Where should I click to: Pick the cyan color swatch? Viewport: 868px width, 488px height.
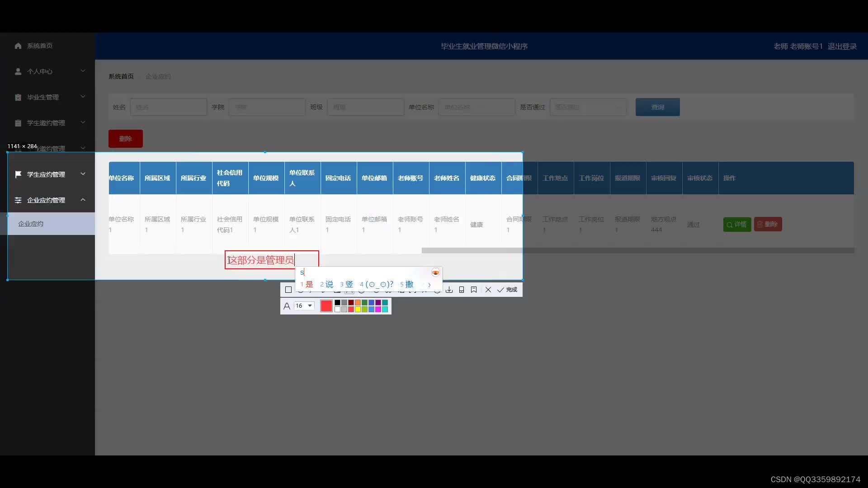click(x=385, y=310)
